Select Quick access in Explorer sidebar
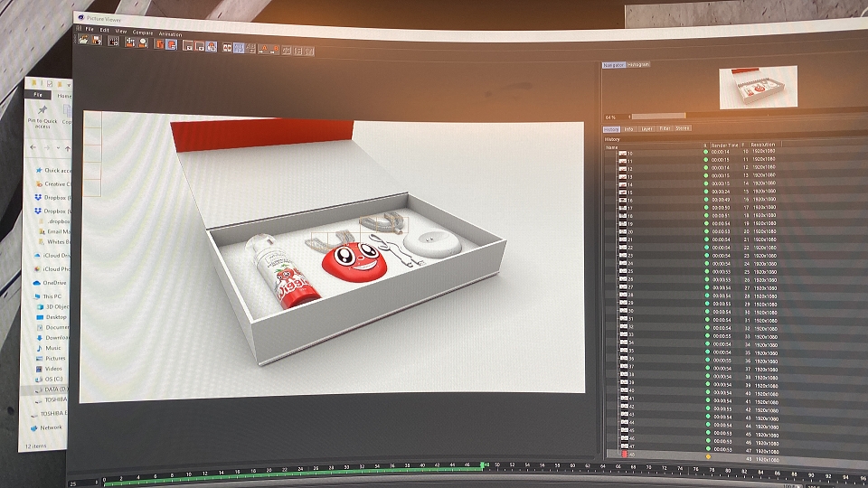The width and height of the screenshot is (868, 488). 53,171
